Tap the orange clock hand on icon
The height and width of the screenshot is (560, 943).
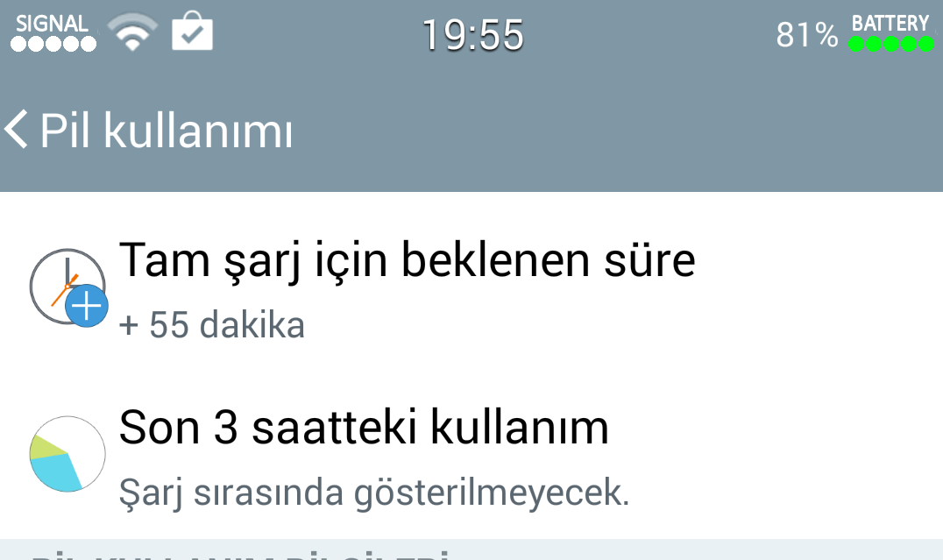pyautogui.click(x=64, y=290)
